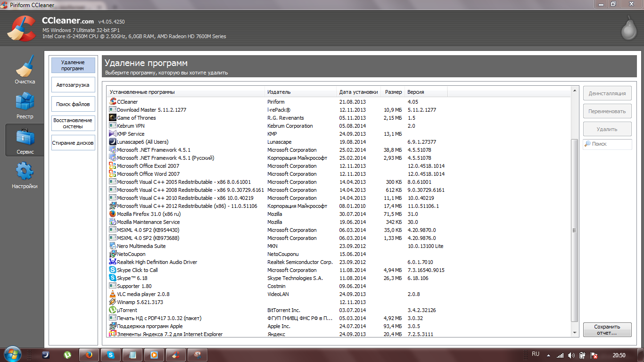Select the MSXML 4.0 SP2 (KB973688) row
The width and height of the screenshot is (644, 362).
339,238
